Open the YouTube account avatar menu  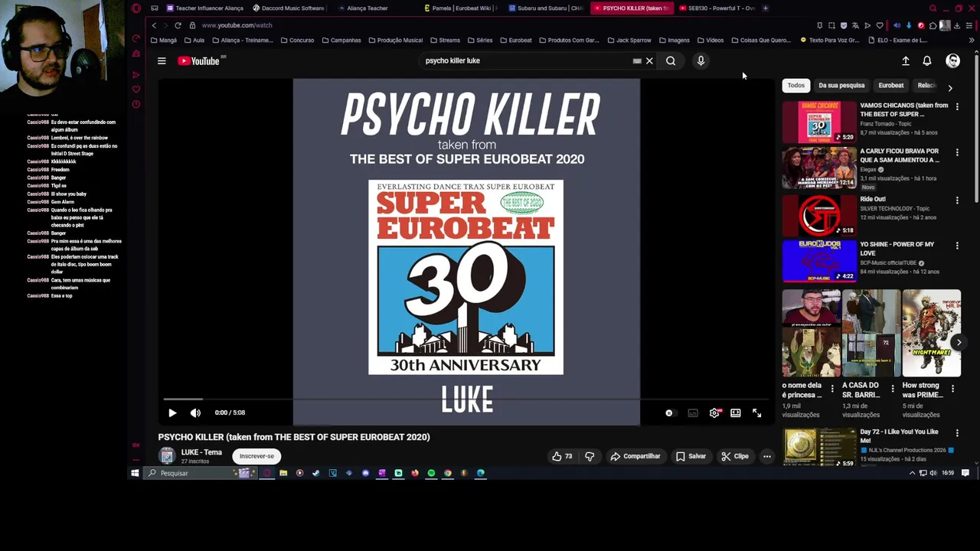[x=953, y=60]
